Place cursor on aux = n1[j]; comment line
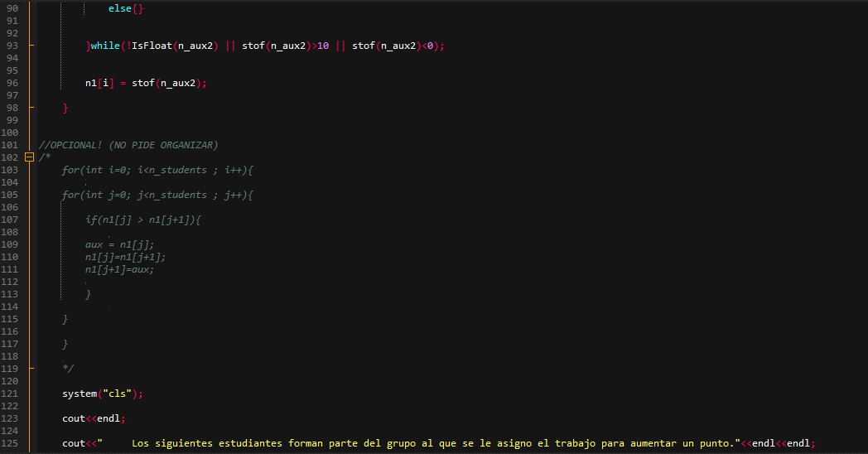868x454 pixels. [x=119, y=244]
